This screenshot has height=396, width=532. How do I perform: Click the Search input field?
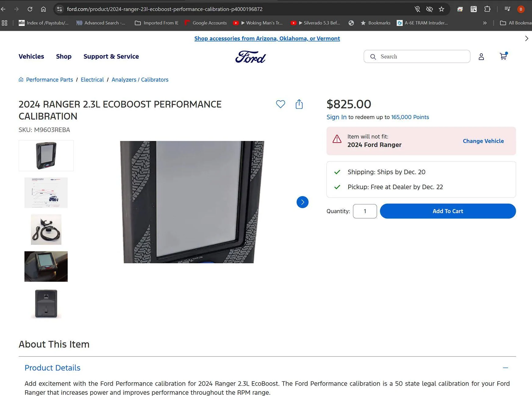point(417,57)
